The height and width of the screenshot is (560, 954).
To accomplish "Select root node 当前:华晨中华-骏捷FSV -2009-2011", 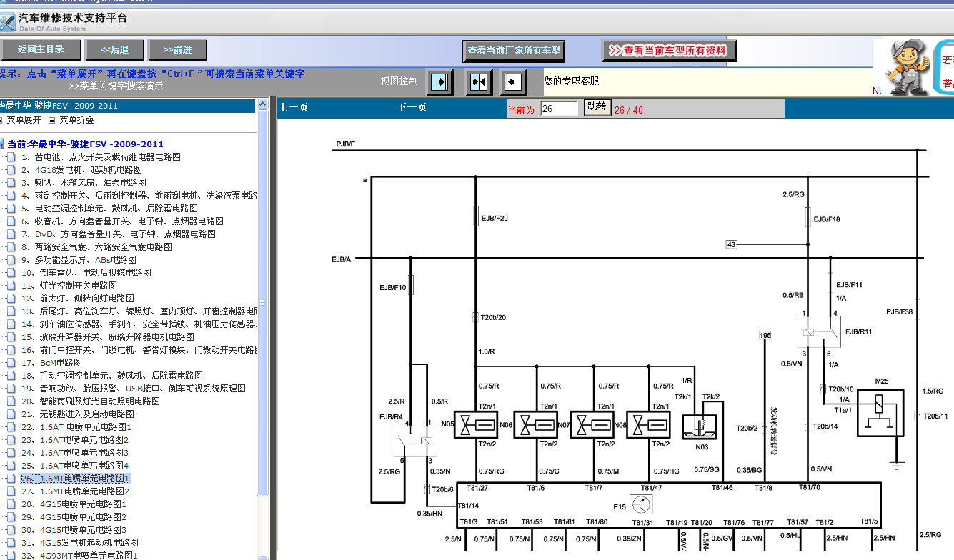I will [86, 144].
